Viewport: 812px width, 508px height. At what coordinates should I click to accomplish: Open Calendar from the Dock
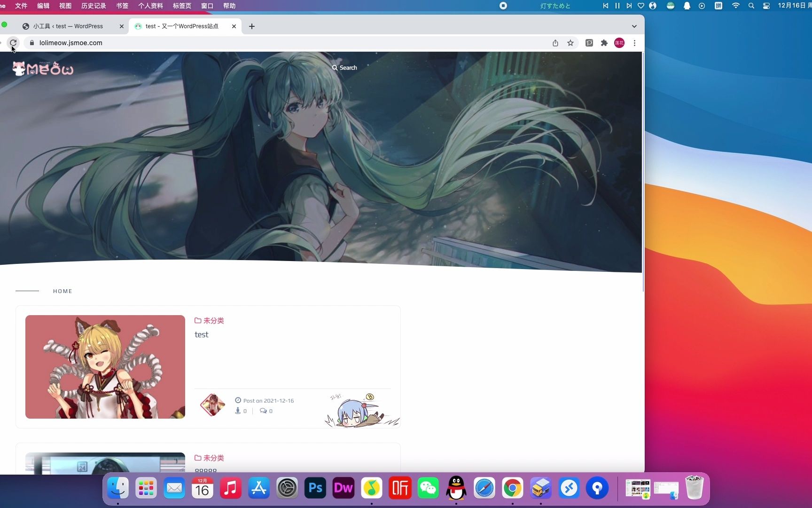(x=203, y=488)
